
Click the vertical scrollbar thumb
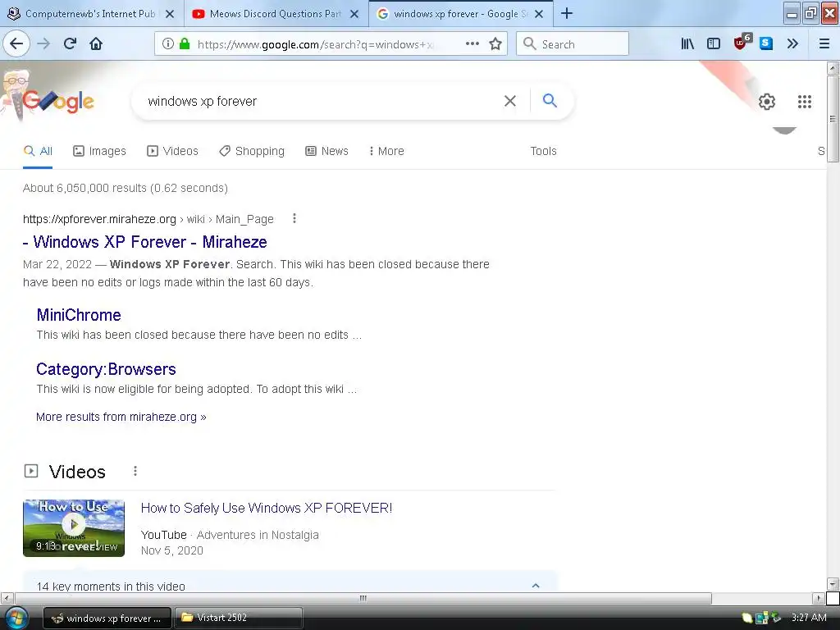pos(833,118)
